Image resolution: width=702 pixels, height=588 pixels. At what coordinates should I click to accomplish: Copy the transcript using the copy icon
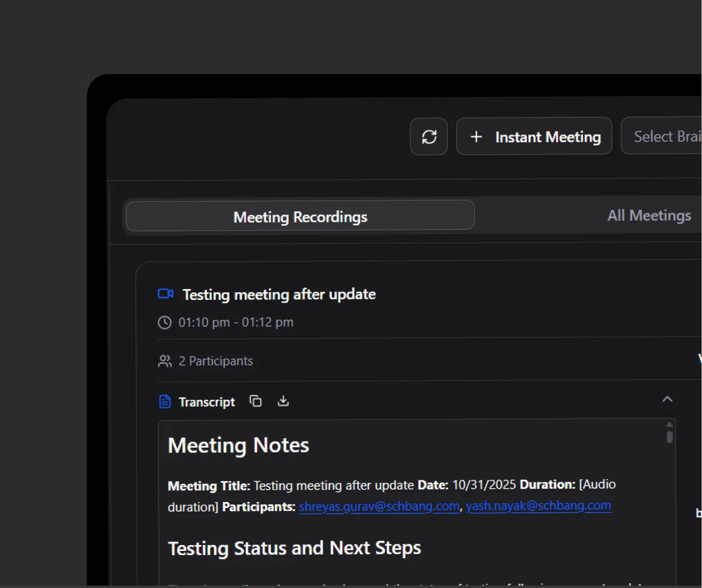point(256,401)
